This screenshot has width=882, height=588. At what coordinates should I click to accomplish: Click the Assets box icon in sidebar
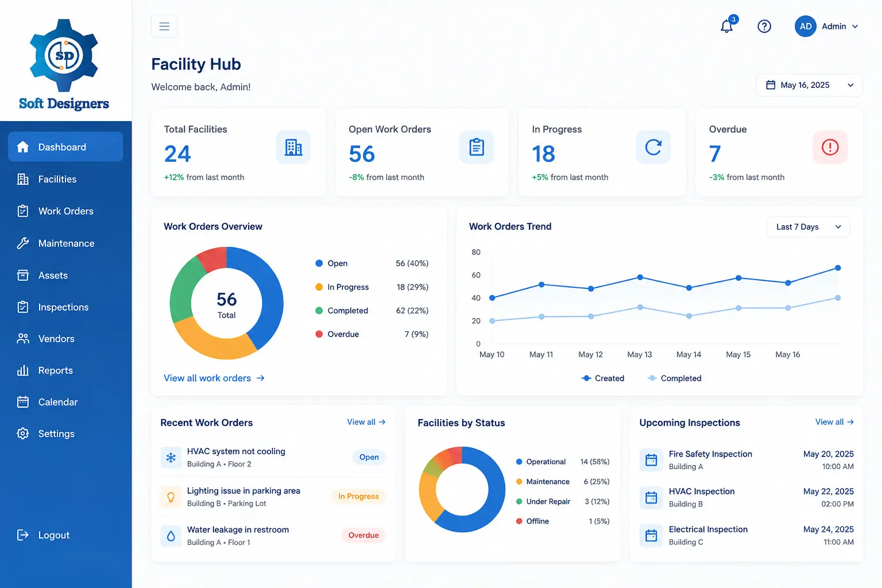point(23,276)
